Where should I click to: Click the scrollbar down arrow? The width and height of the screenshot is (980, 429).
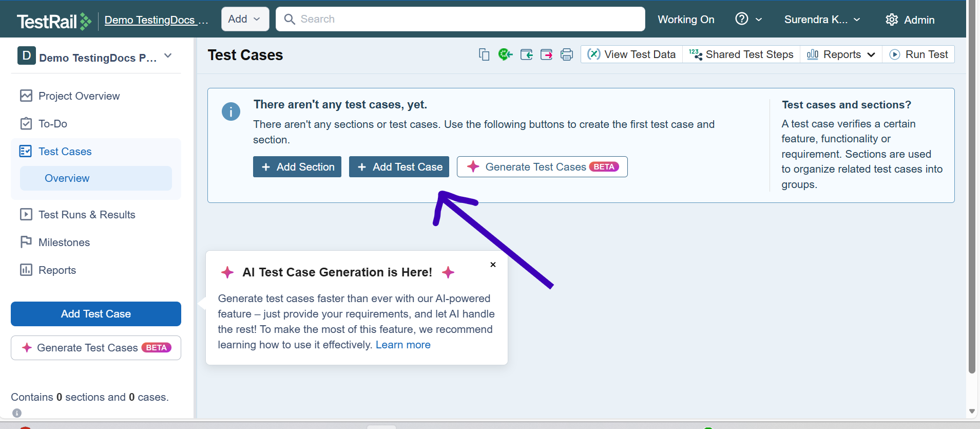click(x=972, y=411)
